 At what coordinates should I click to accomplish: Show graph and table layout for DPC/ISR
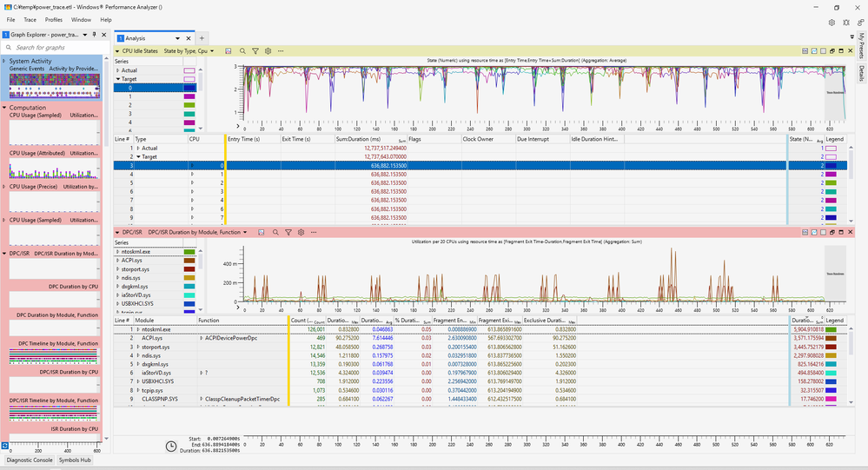(x=805, y=233)
